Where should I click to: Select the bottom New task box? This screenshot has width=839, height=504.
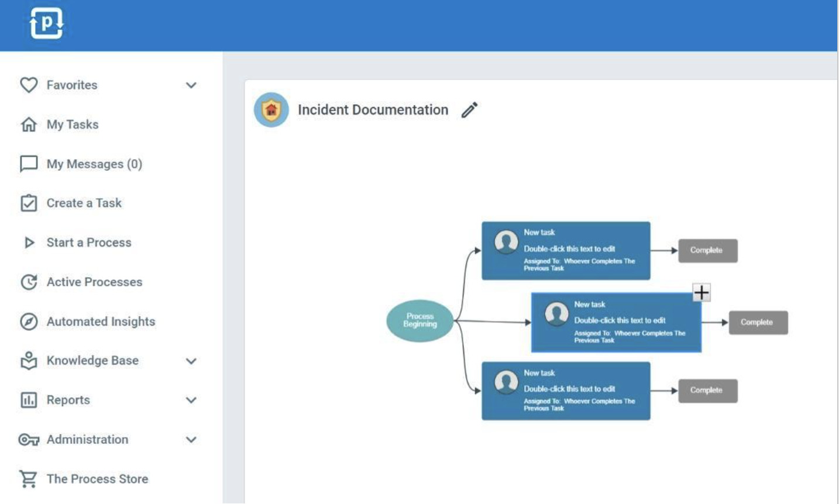click(x=566, y=391)
